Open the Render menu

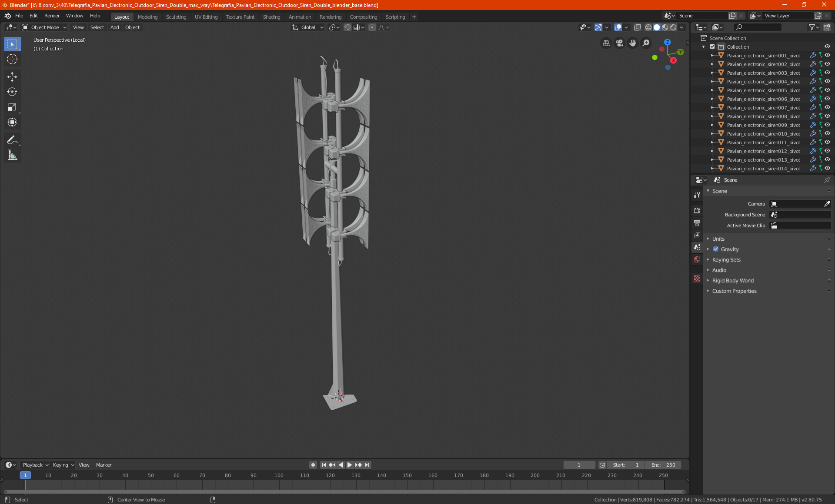click(52, 16)
